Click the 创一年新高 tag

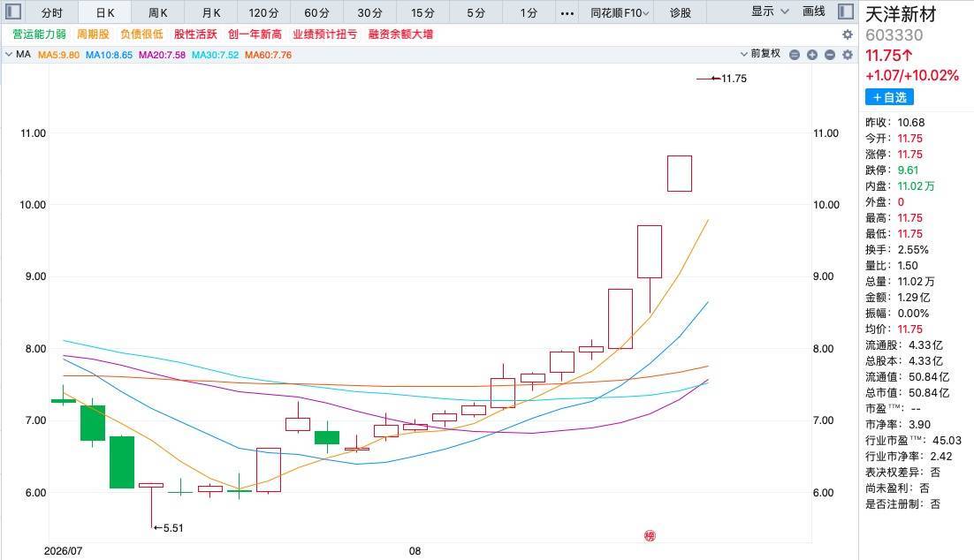pos(255,34)
